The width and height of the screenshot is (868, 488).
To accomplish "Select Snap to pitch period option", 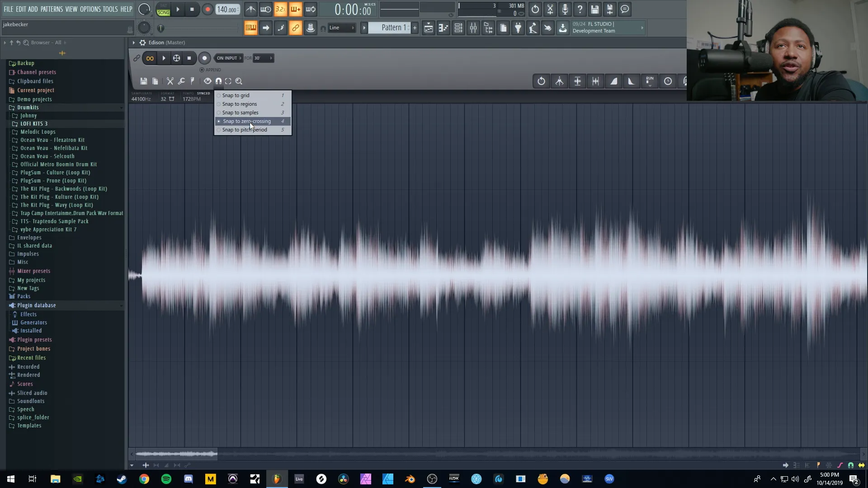I will click(x=245, y=130).
